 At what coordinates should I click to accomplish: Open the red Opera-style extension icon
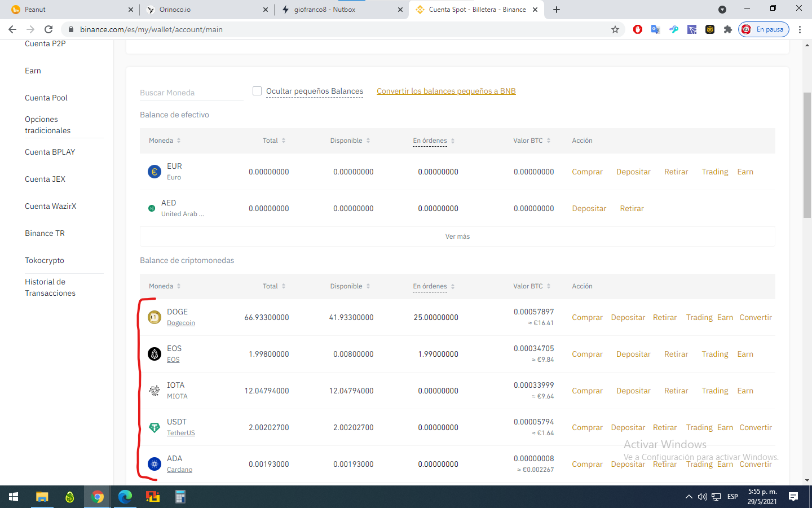[638, 29]
